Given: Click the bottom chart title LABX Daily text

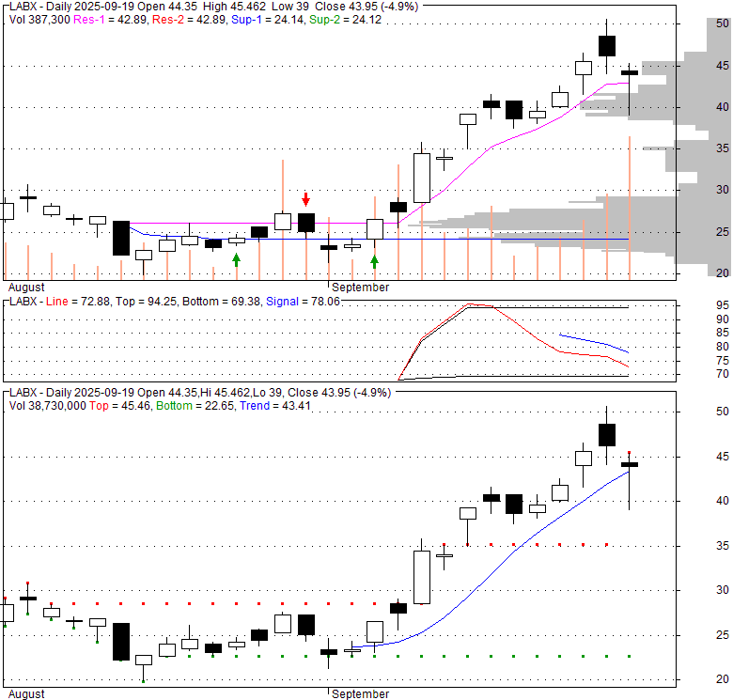Looking at the screenshot, I should click(199, 393).
